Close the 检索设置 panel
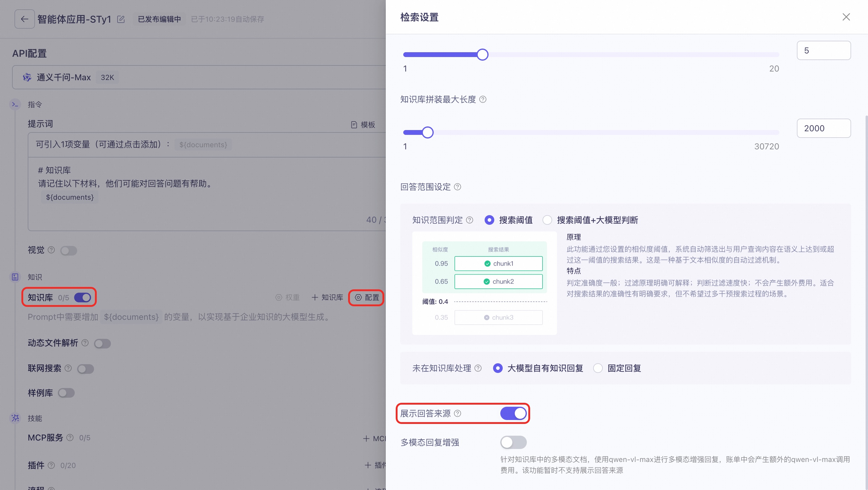This screenshot has width=868, height=490. click(846, 17)
